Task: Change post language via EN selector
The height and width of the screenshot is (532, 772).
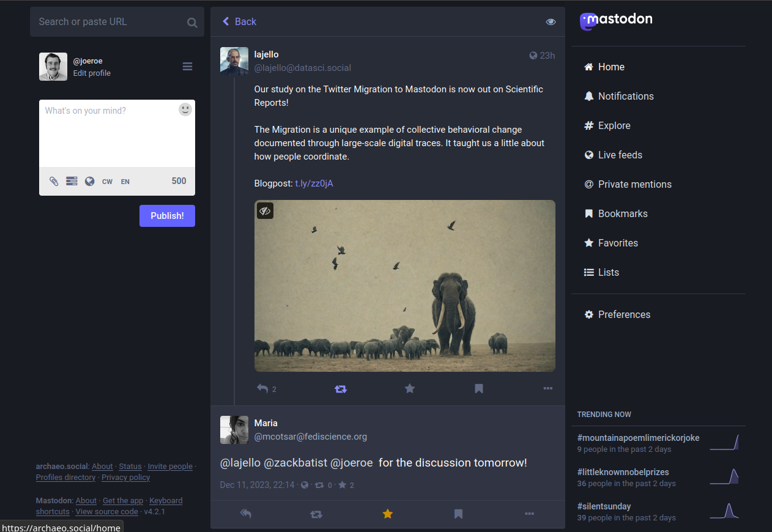Action: coord(125,182)
